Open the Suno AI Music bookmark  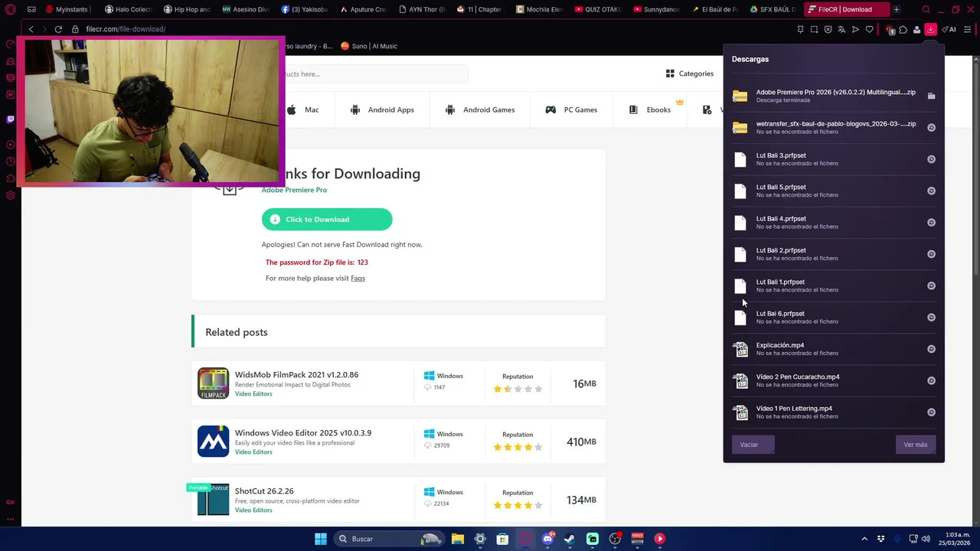(369, 46)
